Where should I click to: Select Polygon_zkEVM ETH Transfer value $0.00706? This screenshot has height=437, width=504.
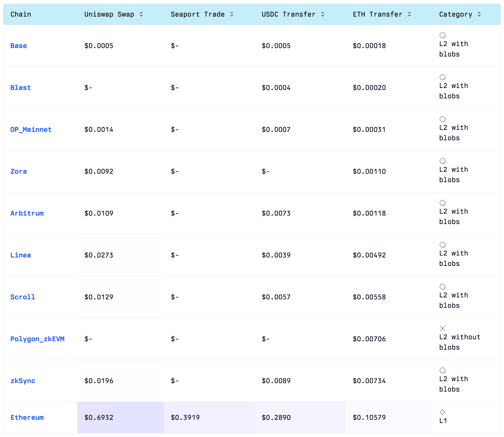369,339
